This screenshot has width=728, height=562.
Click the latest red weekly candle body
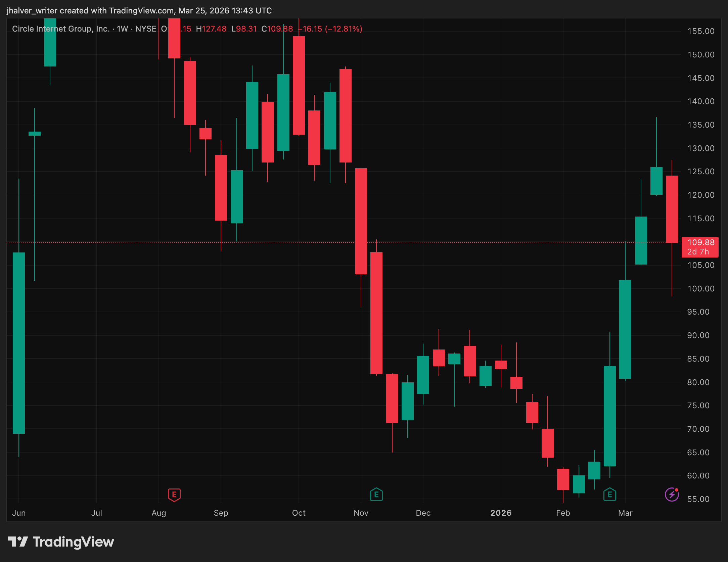point(672,209)
